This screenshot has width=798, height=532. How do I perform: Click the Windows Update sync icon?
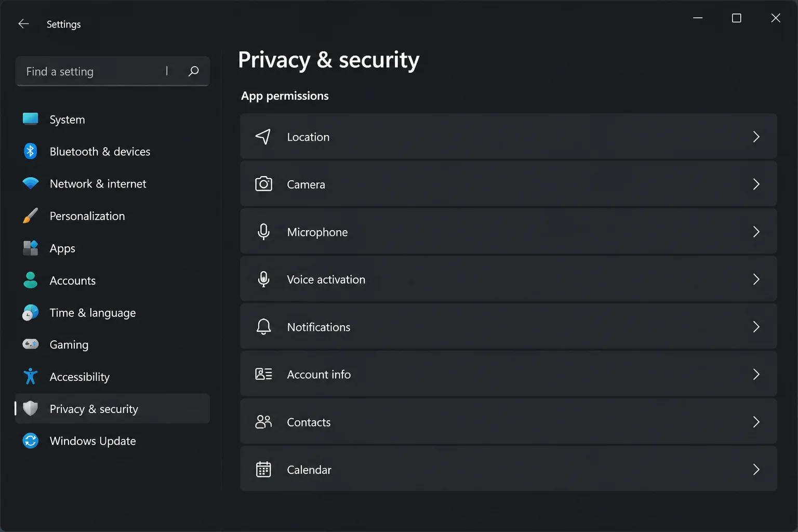click(31, 441)
